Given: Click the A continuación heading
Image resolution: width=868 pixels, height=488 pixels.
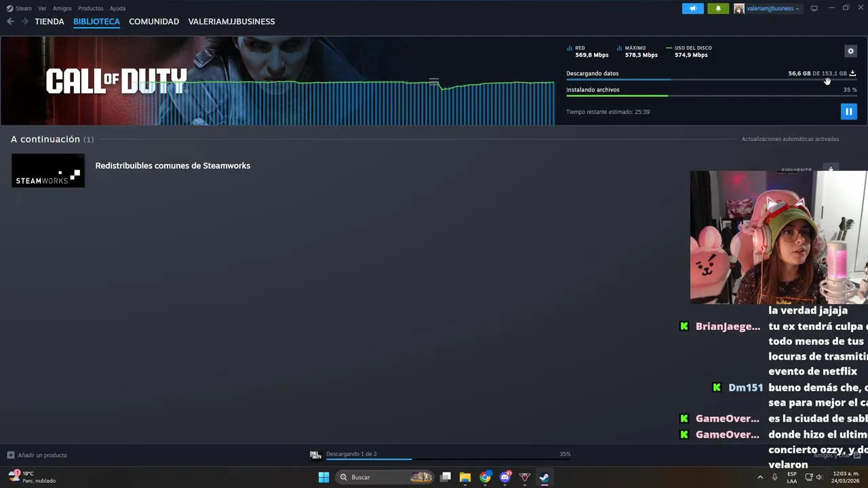Looking at the screenshot, I should click(x=45, y=139).
